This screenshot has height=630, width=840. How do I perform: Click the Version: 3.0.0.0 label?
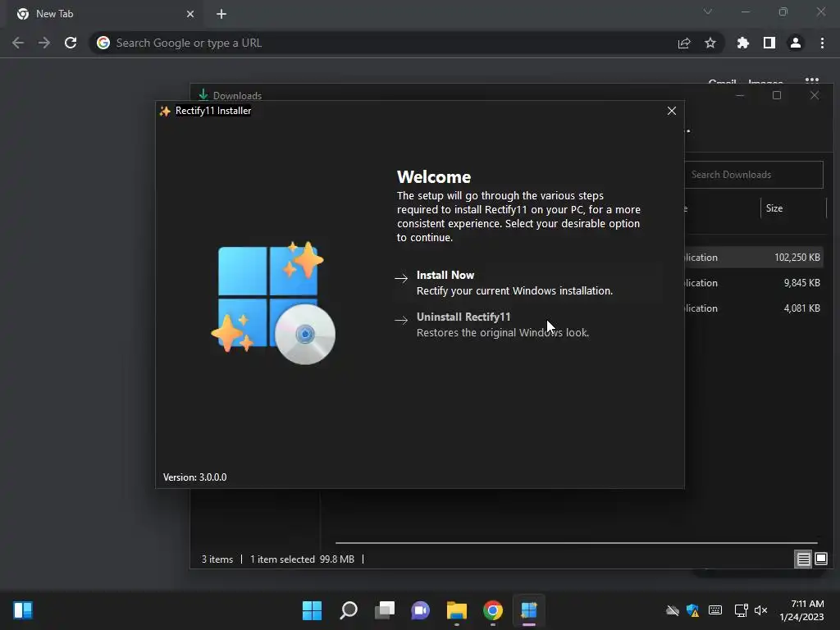pos(195,477)
